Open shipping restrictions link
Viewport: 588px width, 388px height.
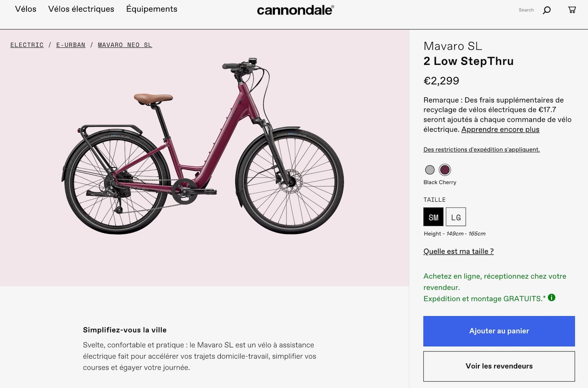point(481,149)
